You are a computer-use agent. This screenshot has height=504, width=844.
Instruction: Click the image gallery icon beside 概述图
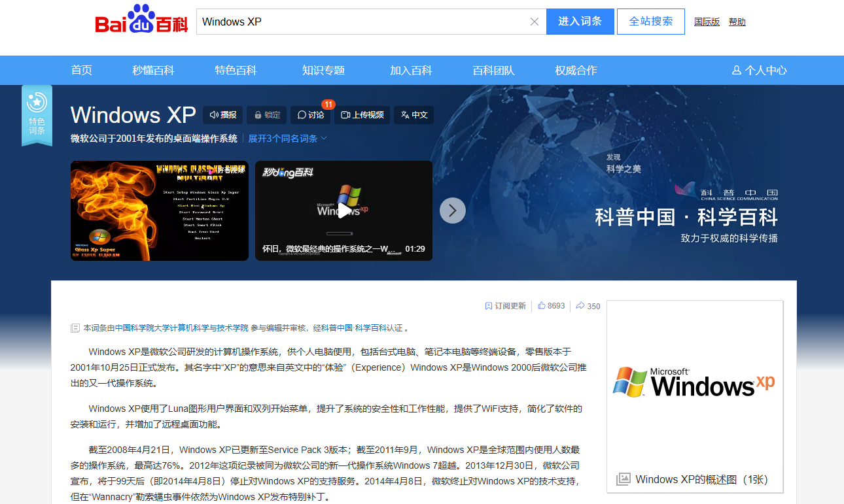(624, 479)
